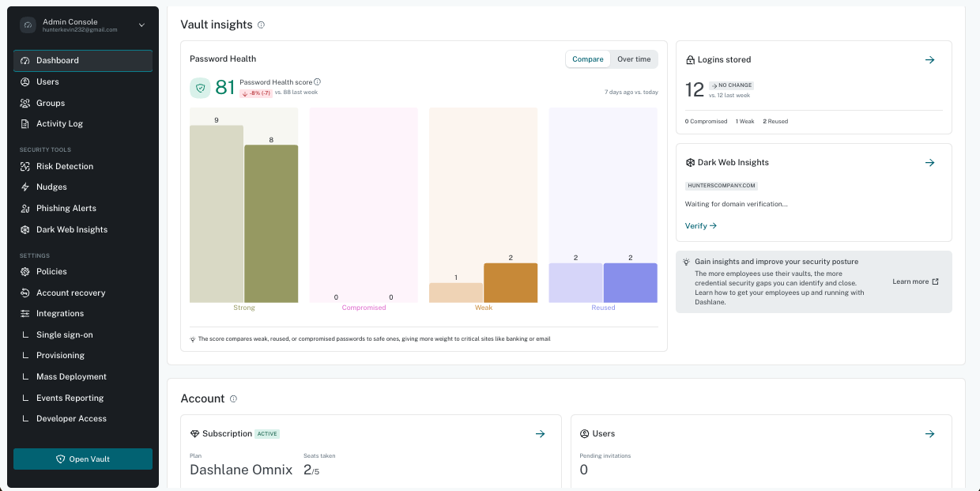This screenshot has width=980, height=491.
Task: Click the 2 Reused count
Action: click(x=775, y=122)
